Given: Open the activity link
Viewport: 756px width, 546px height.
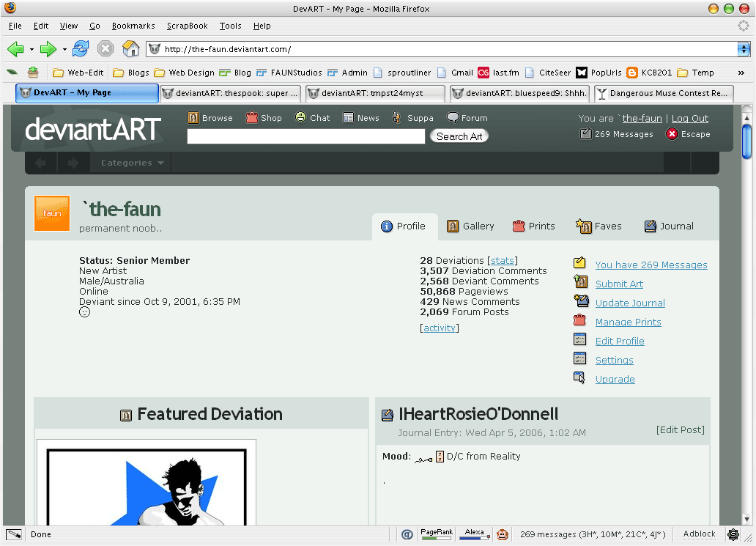Looking at the screenshot, I should 440,328.
